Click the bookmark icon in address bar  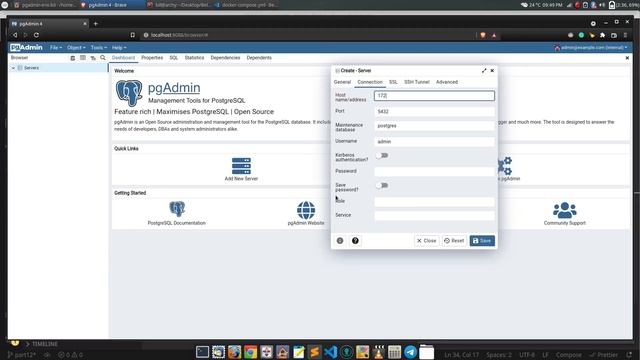(133, 35)
